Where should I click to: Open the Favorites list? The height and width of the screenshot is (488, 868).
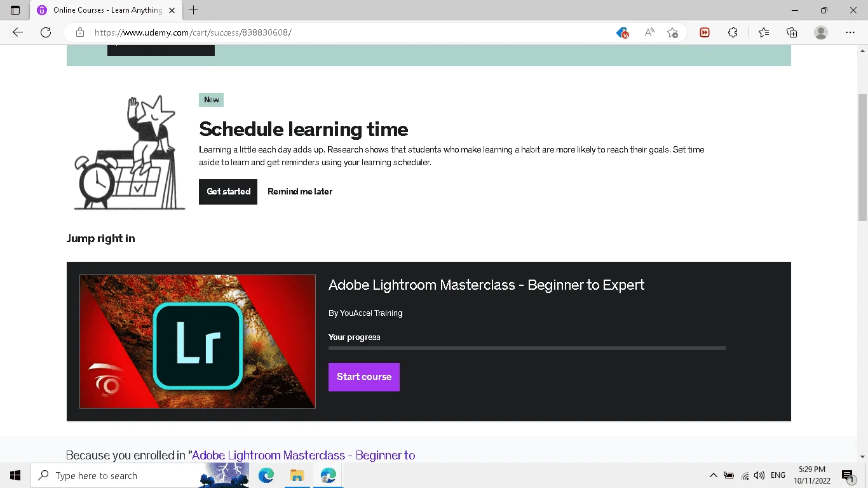(x=764, y=32)
